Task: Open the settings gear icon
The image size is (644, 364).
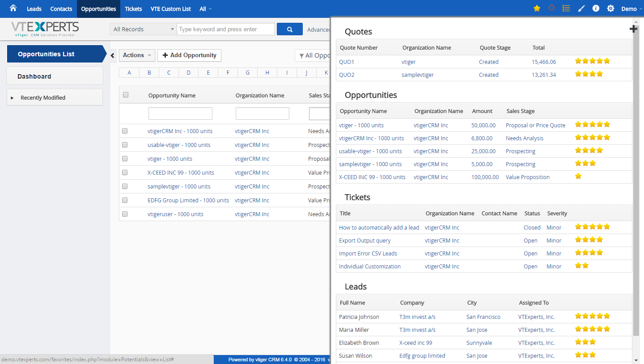Action: (x=610, y=8)
